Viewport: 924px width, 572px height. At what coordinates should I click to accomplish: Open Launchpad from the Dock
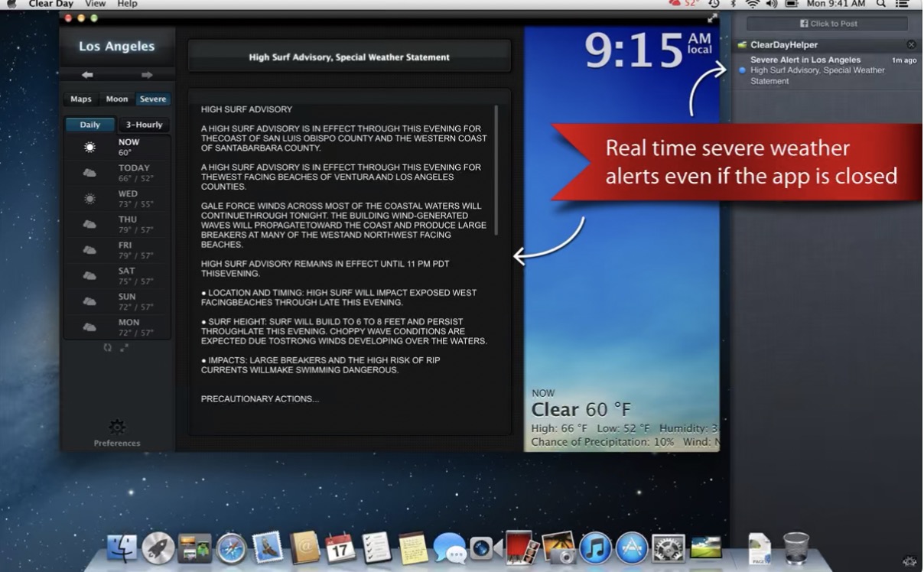(x=158, y=548)
